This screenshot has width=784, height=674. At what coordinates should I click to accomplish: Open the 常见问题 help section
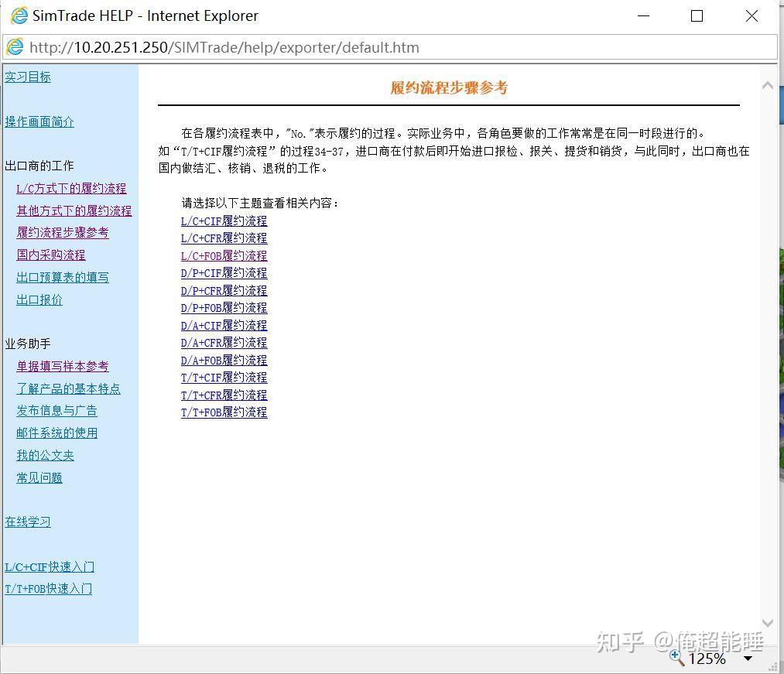[39, 477]
